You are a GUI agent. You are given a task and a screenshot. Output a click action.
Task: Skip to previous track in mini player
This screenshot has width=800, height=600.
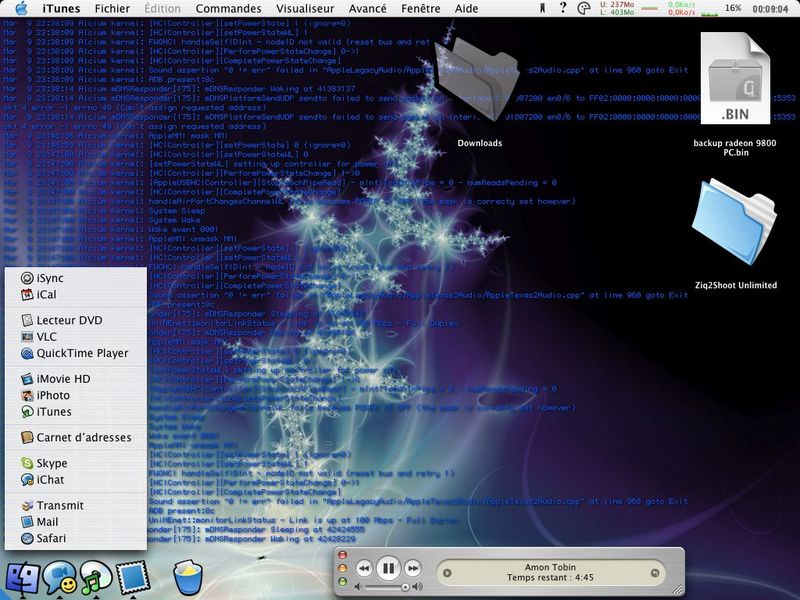click(x=363, y=568)
